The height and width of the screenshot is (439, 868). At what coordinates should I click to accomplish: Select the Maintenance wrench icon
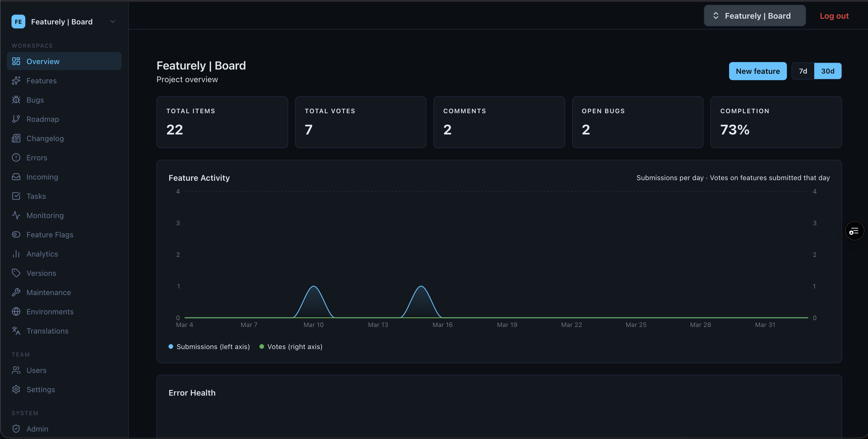point(16,292)
